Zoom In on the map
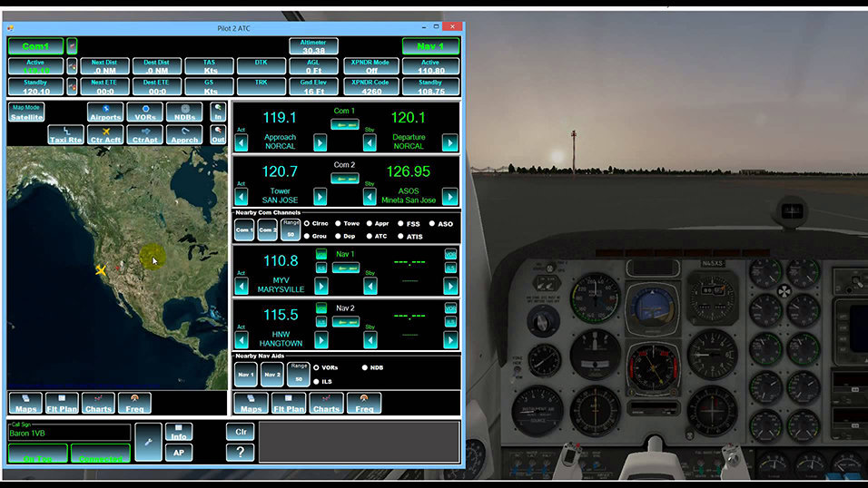868x488 pixels. tap(218, 112)
